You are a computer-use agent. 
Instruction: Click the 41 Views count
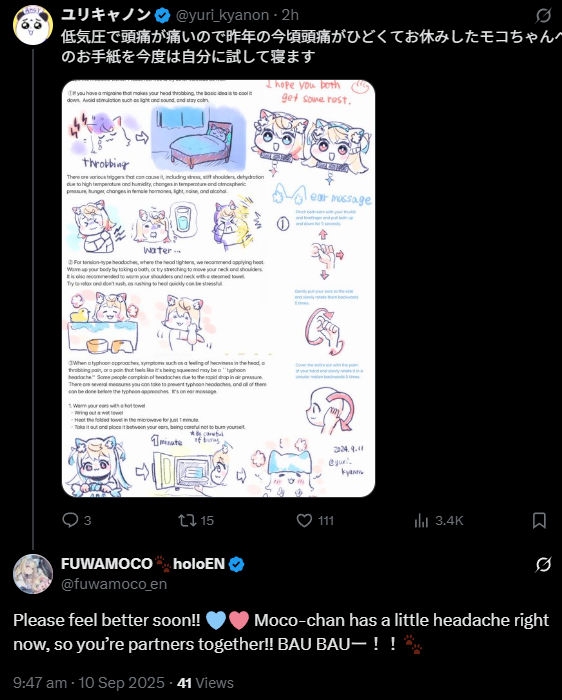tap(205, 683)
